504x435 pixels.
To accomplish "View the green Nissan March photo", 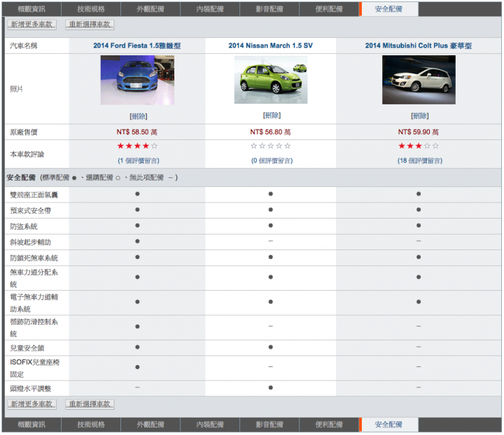I will pyautogui.click(x=271, y=80).
